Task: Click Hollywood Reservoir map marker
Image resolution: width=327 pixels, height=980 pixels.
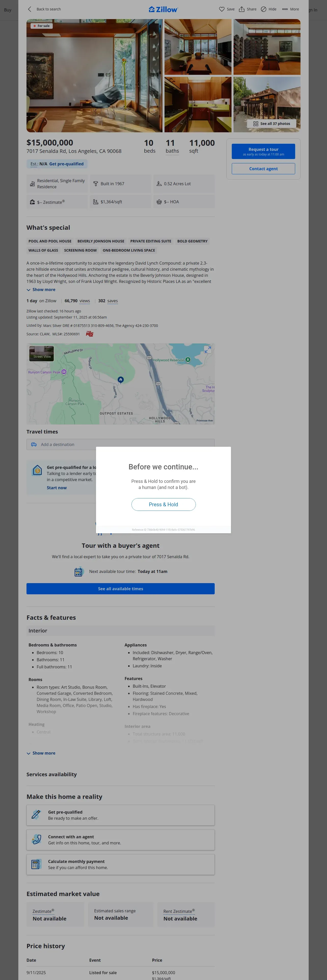Action: coord(188,360)
